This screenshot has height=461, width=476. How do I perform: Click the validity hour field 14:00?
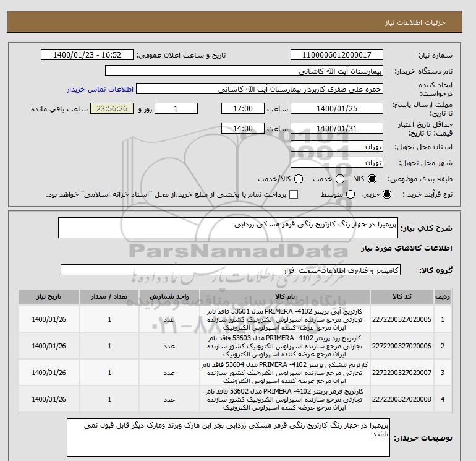click(x=243, y=129)
